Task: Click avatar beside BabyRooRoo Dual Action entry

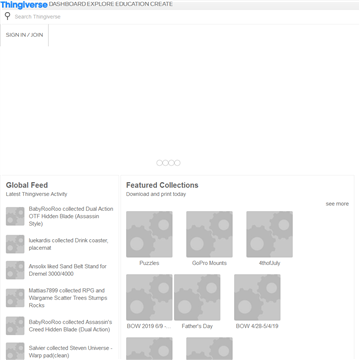Action: (15, 216)
